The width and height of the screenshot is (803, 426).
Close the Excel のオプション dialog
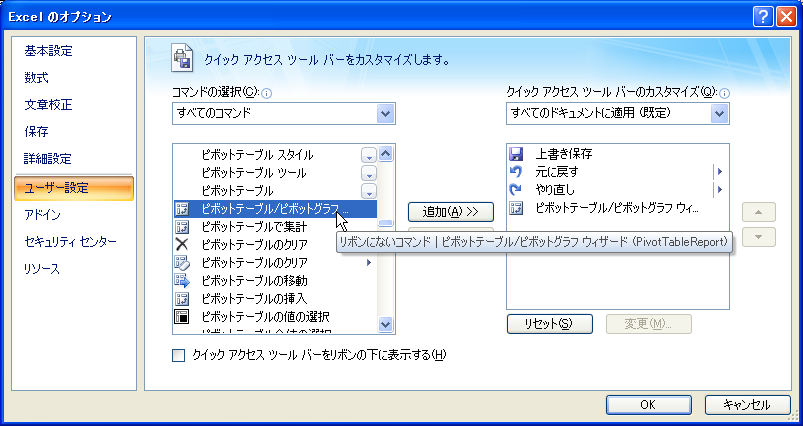click(x=786, y=17)
